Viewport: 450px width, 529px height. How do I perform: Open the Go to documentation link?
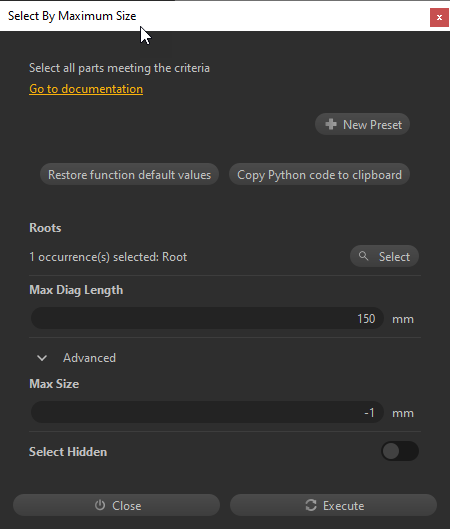(x=86, y=89)
